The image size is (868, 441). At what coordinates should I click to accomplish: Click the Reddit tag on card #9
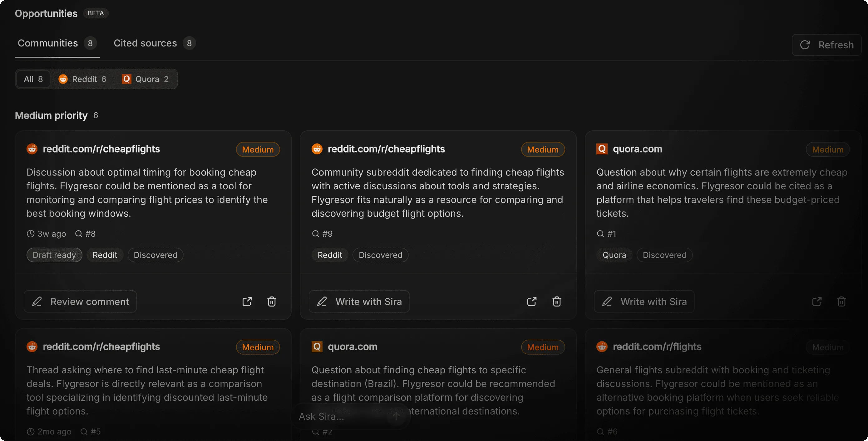tap(330, 255)
